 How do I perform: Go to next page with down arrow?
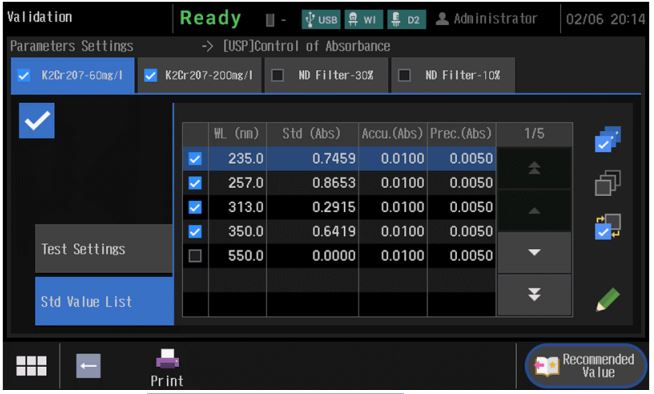[x=534, y=252]
